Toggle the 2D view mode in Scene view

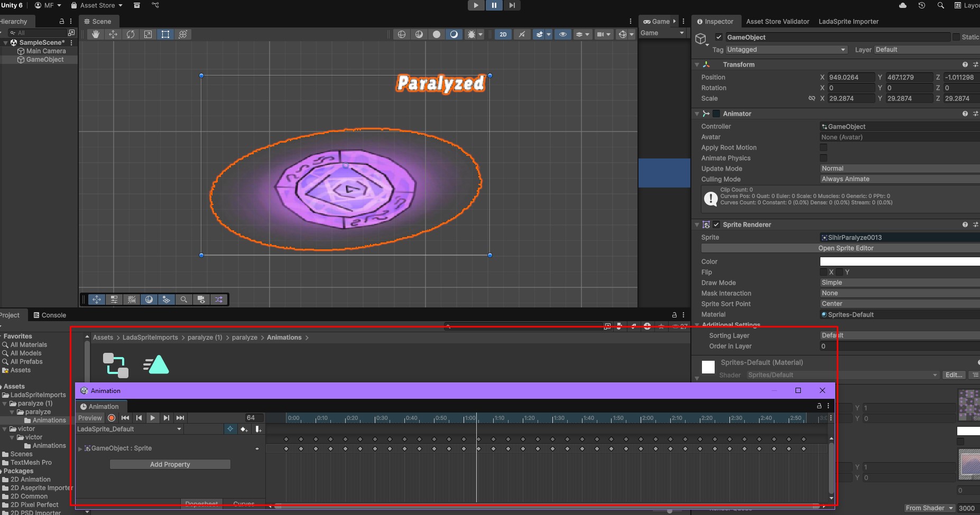[x=503, y=34]
